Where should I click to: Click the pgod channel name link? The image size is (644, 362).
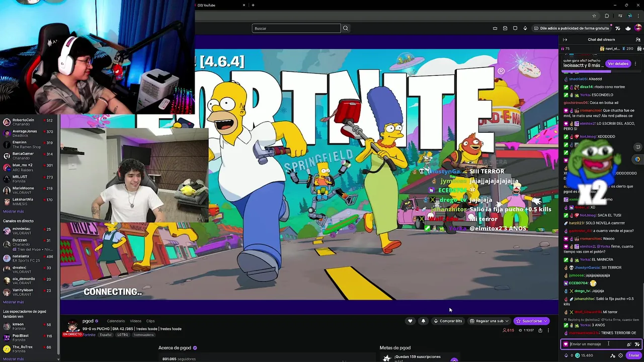88,321
